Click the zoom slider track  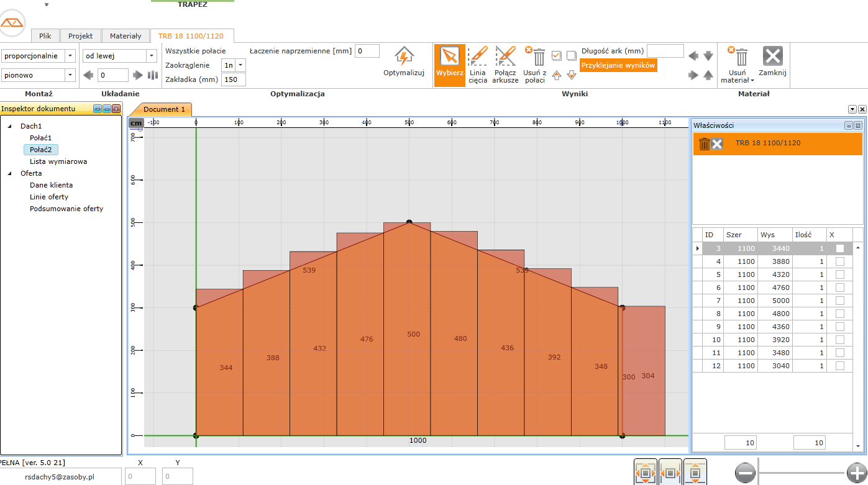(802, 474)
